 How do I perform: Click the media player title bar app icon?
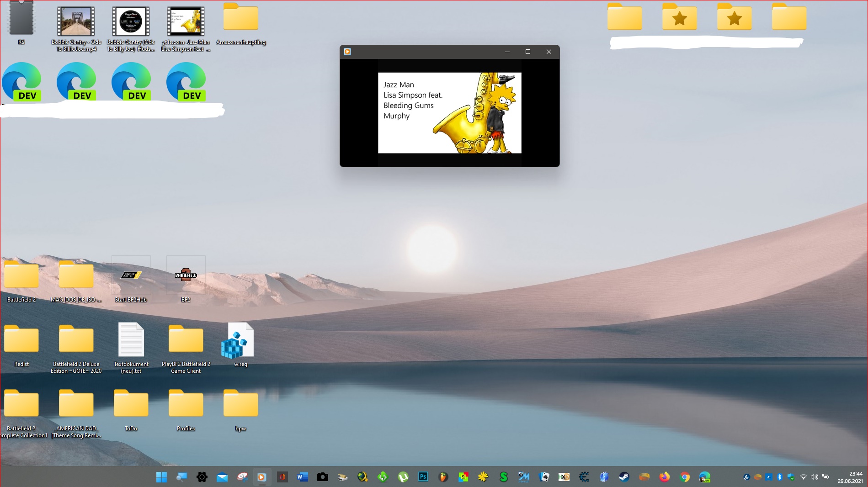(347, 52)
